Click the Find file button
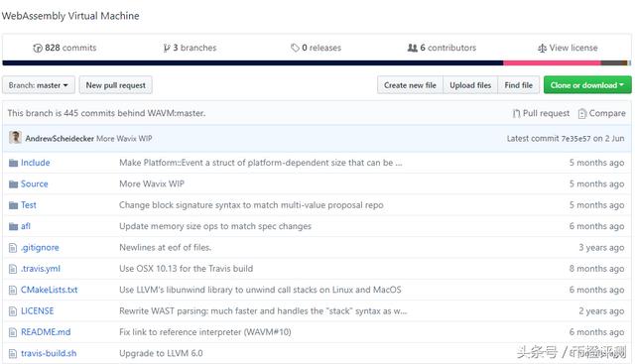The width and height of the screenshot is (635, 364). (x=518, y=85)
